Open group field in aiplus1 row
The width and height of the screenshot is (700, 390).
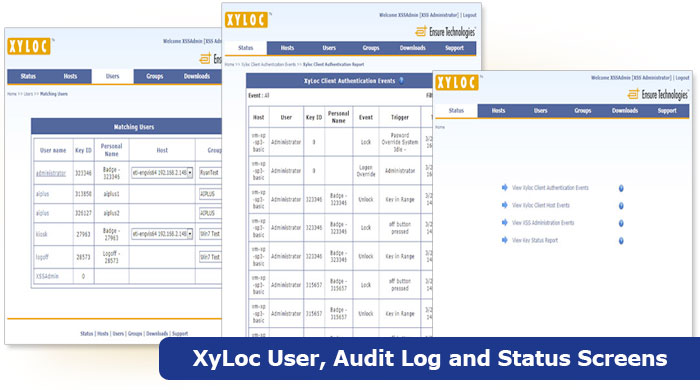[x=210, y=194]
